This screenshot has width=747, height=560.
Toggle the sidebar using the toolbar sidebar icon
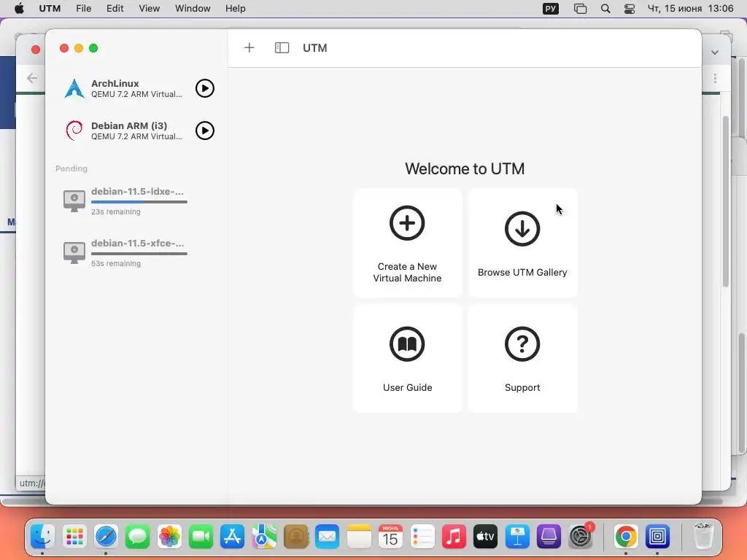[x=282, y=47]
